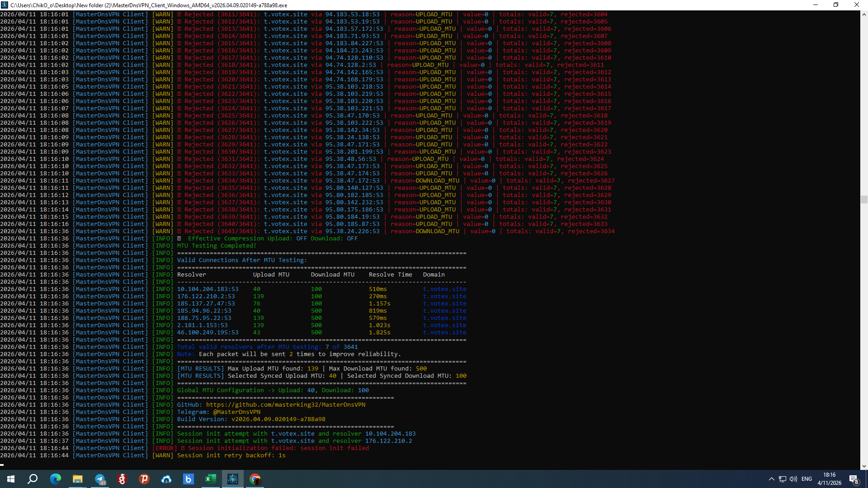Click "Total valid resolvers after MTU testing" line
The height and width of the screenshot is (488, 868).
267,347
